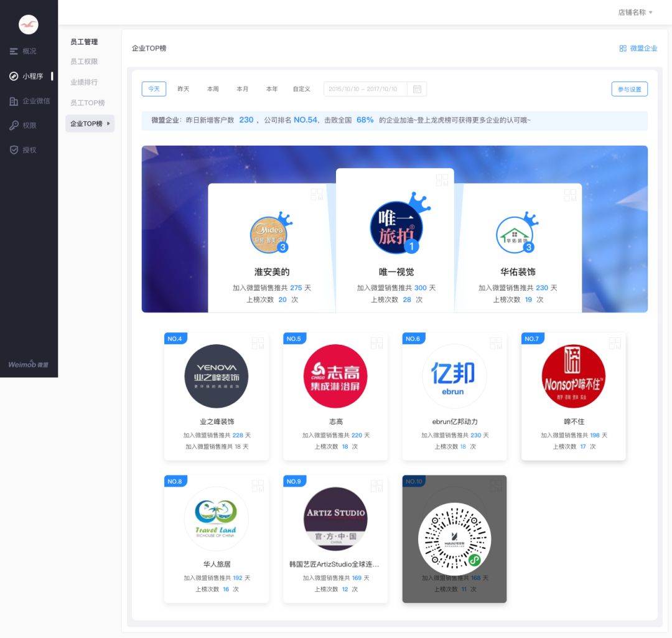This screenshot has width=672, height=638.
Task: Click the NO.5 rank badge
Action: (x=294, y=339)
